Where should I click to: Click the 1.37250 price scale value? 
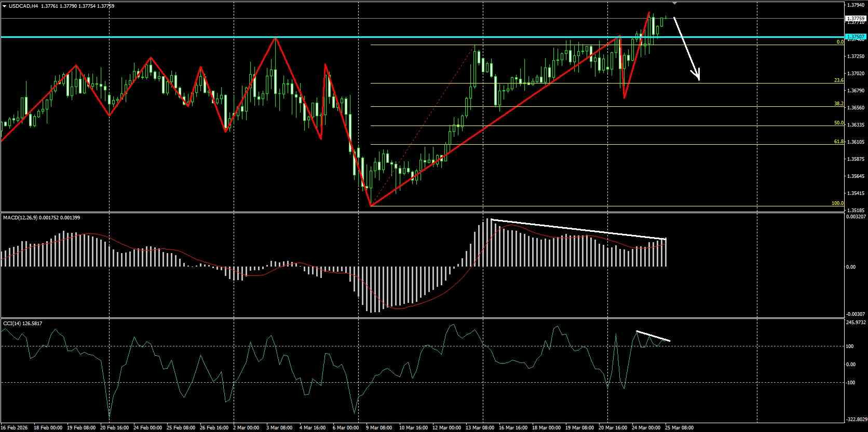[x=856, y=56]
